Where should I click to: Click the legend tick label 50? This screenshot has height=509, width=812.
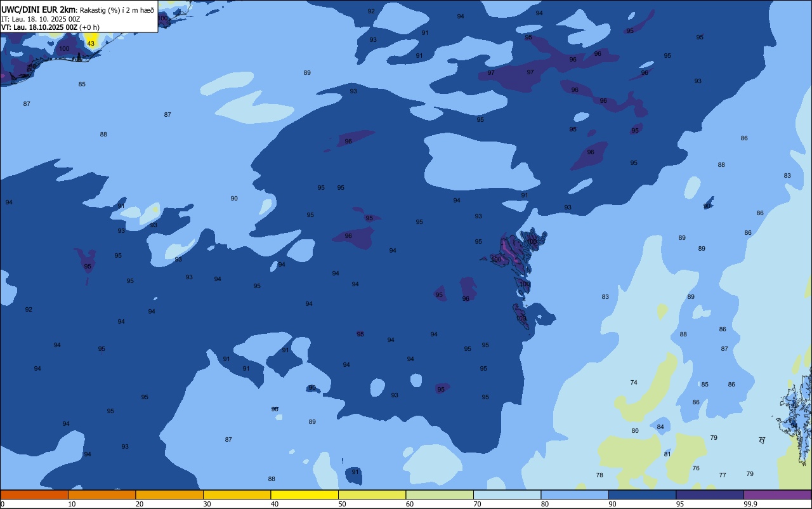coord(343,504)
